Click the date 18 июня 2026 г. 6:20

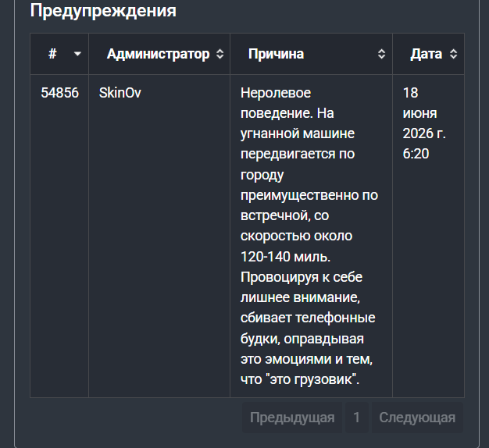(x=424, y=123)
